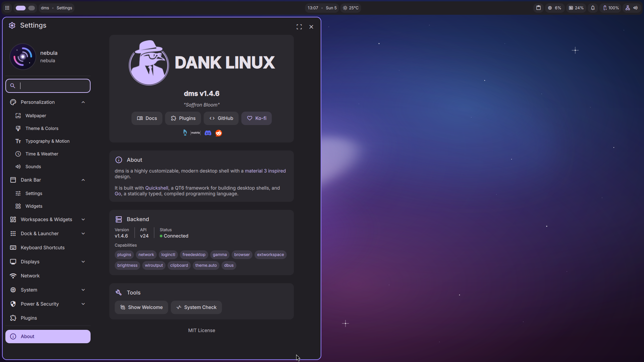Screen dimensions: 644x362
Task: Click the Personalization palette icon
Action: point(13,102)
